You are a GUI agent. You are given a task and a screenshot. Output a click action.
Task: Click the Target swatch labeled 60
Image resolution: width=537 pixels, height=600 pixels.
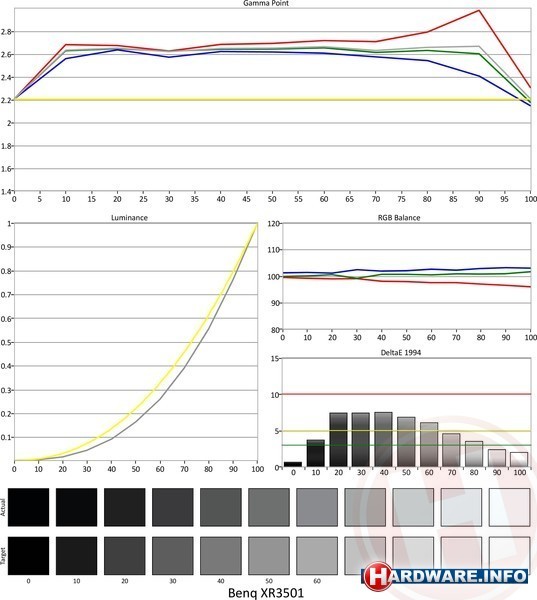tap(317, 556)
